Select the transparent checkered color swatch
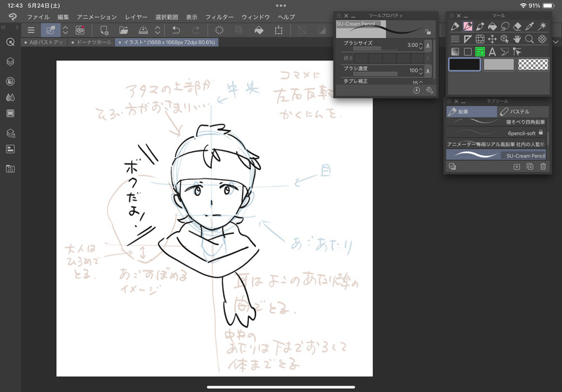This screenshot has width=562, height=392. pos(533,65)
